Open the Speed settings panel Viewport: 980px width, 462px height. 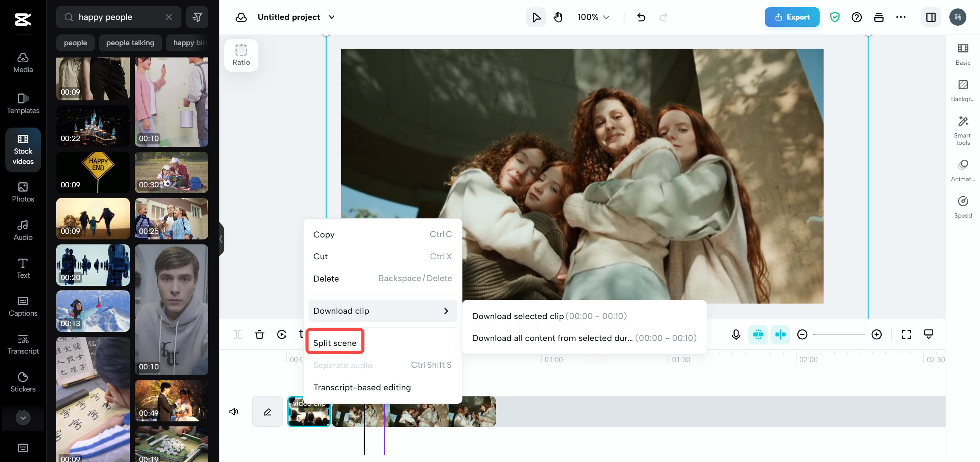coord(963,206)
